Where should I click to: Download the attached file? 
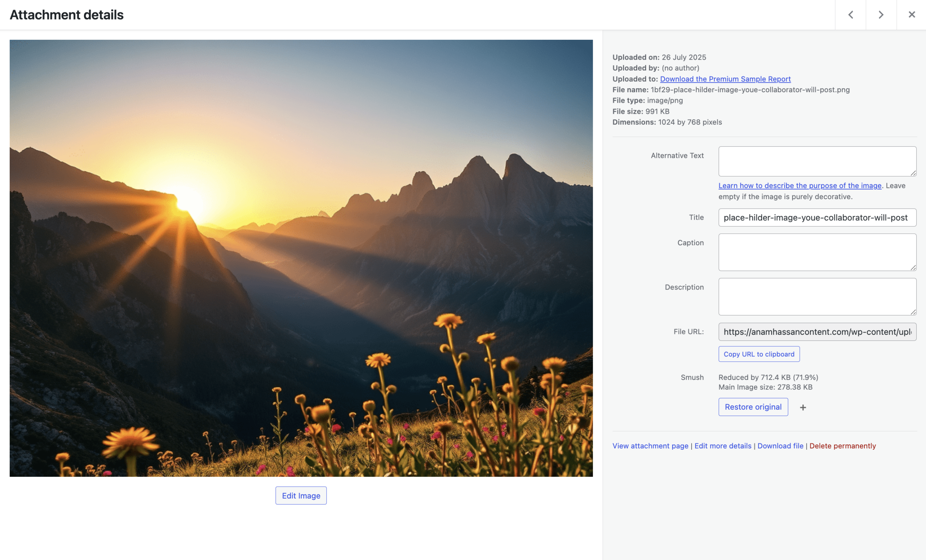[780, 446]
